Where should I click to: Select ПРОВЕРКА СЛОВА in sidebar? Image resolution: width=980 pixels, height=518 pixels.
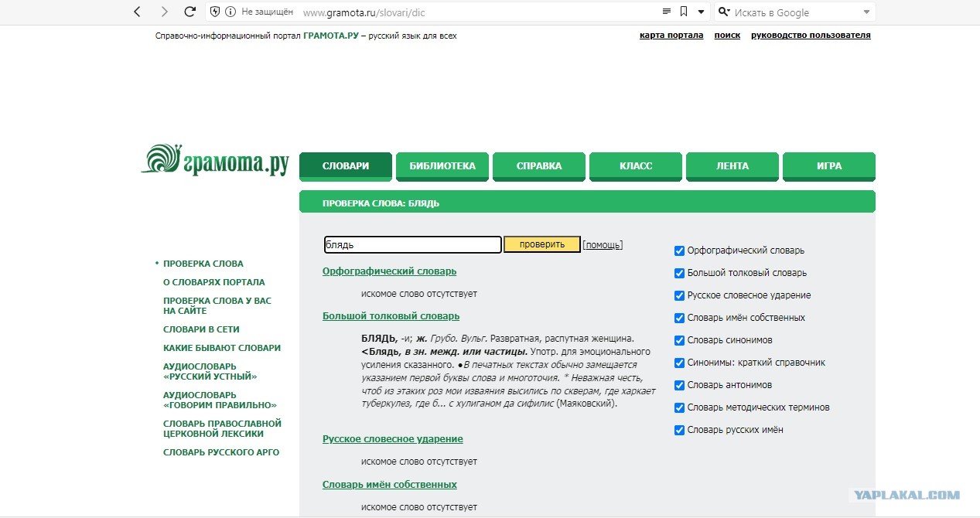[203, 264]
